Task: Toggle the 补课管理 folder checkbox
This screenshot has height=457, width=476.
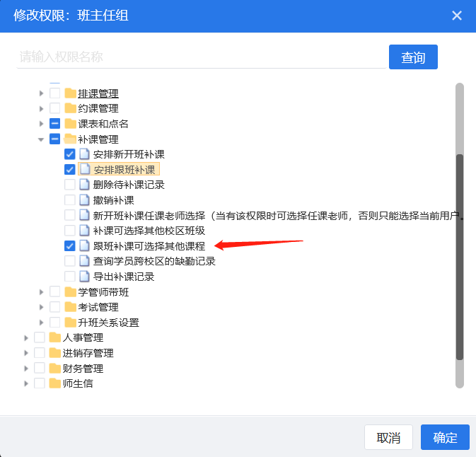Action: click(x=54, y=139)
